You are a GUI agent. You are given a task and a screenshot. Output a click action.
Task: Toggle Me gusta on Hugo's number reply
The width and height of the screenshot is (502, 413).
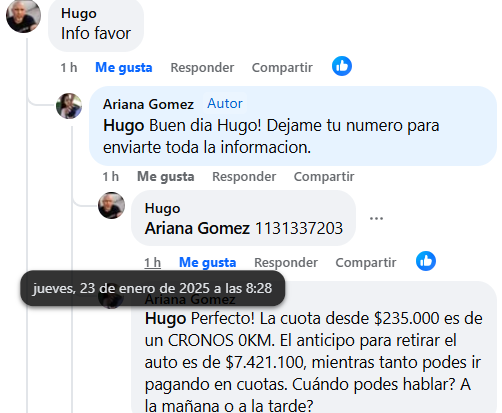[208, 263]
